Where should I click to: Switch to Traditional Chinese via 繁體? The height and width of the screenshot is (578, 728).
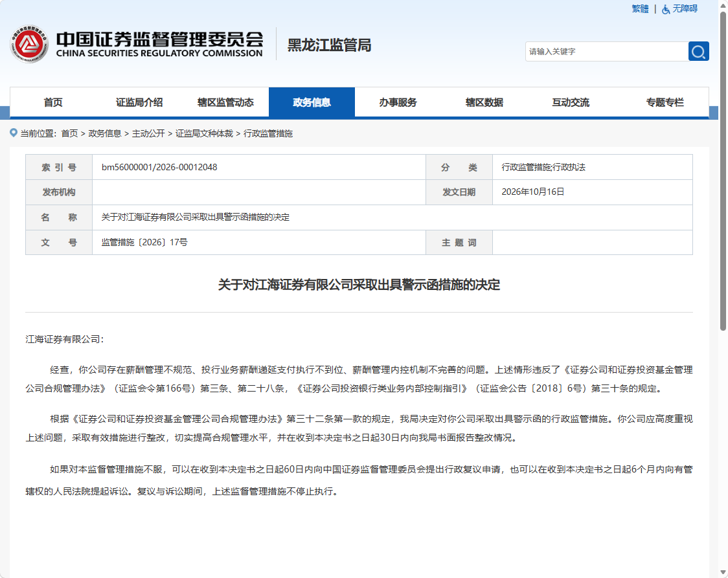click(x=641, y=9)
